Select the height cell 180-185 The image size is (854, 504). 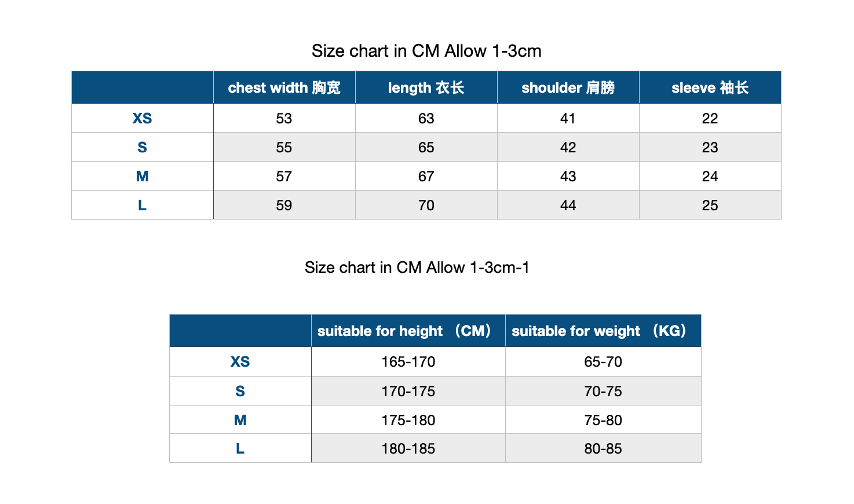point(408,448)
